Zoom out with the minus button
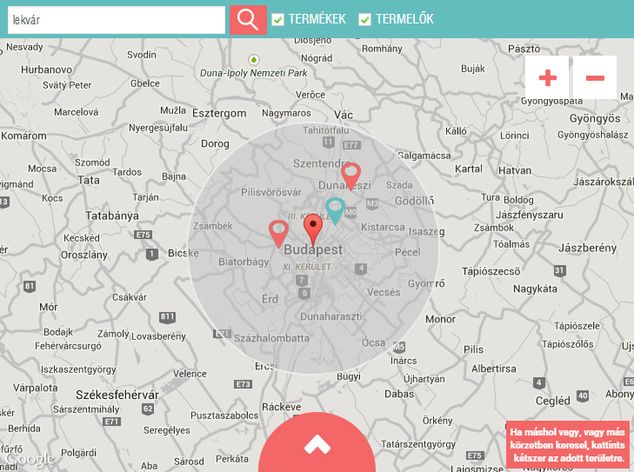 pyautogui.click(x=595, y=78)
